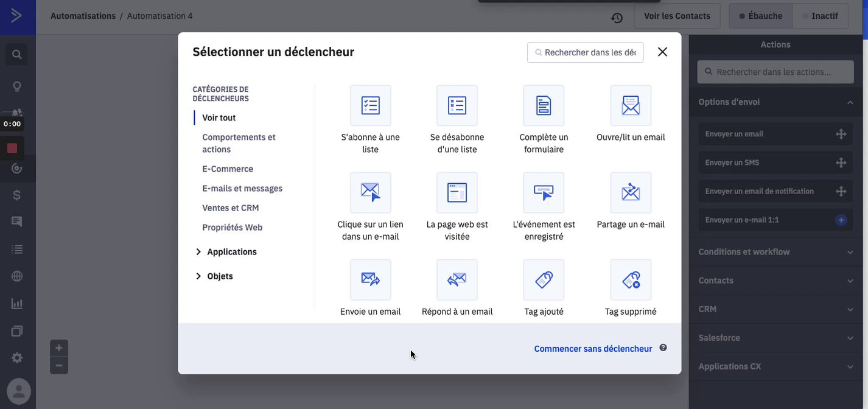Choose the "La page web est visitée" icon
This screenshot has height=409, width=868.
[457, 192]
